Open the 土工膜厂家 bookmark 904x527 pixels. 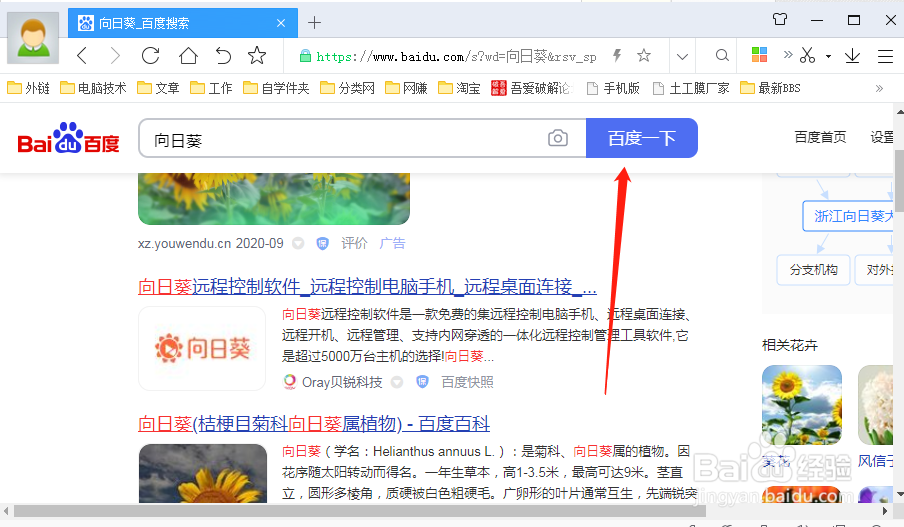click(x=691, y=88)
